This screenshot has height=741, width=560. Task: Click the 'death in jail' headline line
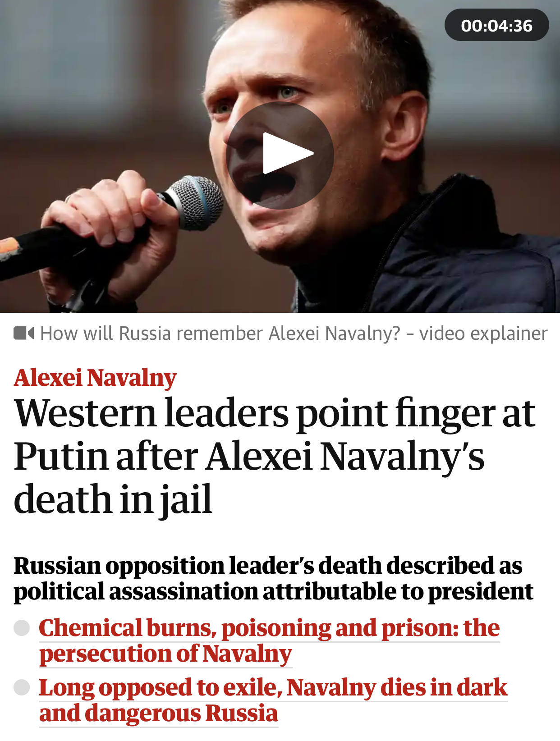coord(113,499)
